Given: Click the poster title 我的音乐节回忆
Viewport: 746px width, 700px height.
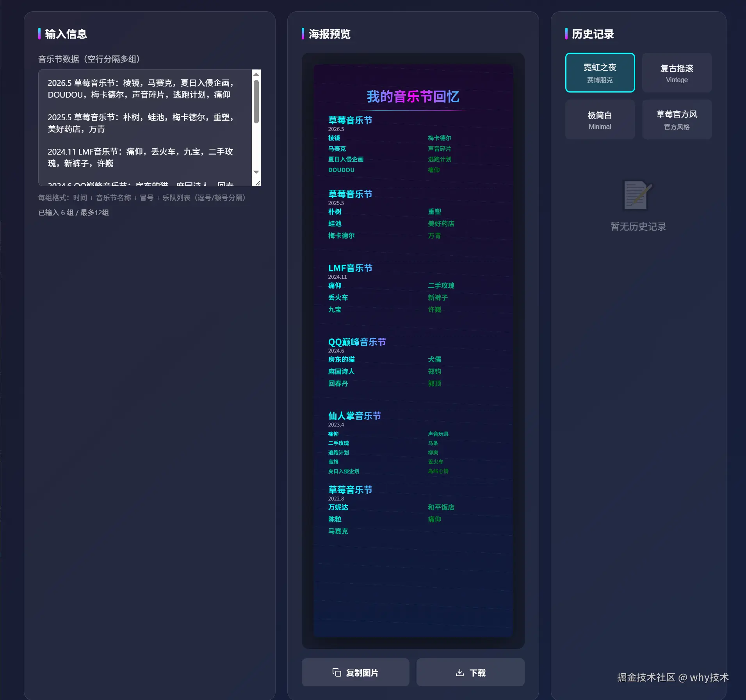Looking at the screenshot, I should point(413,96).
